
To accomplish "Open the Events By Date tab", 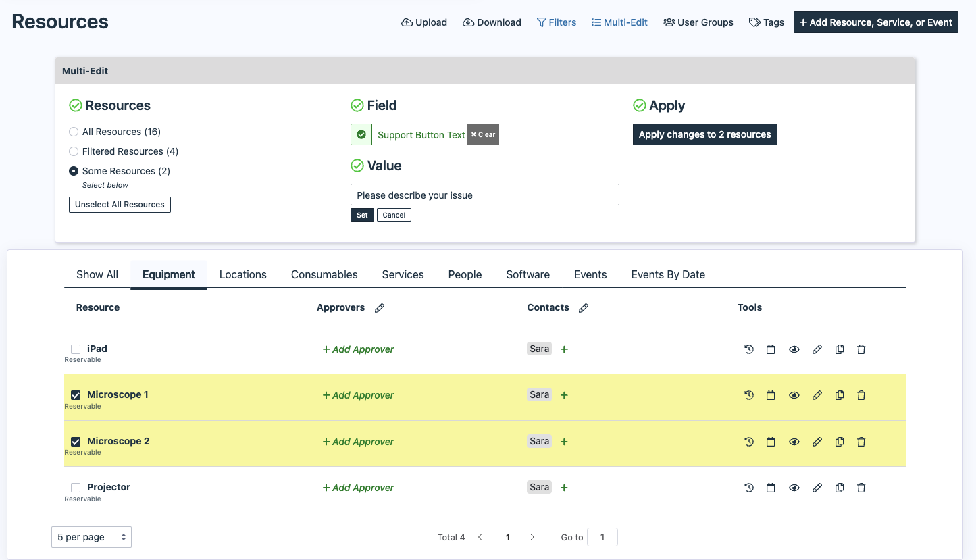I will (667, 274).
